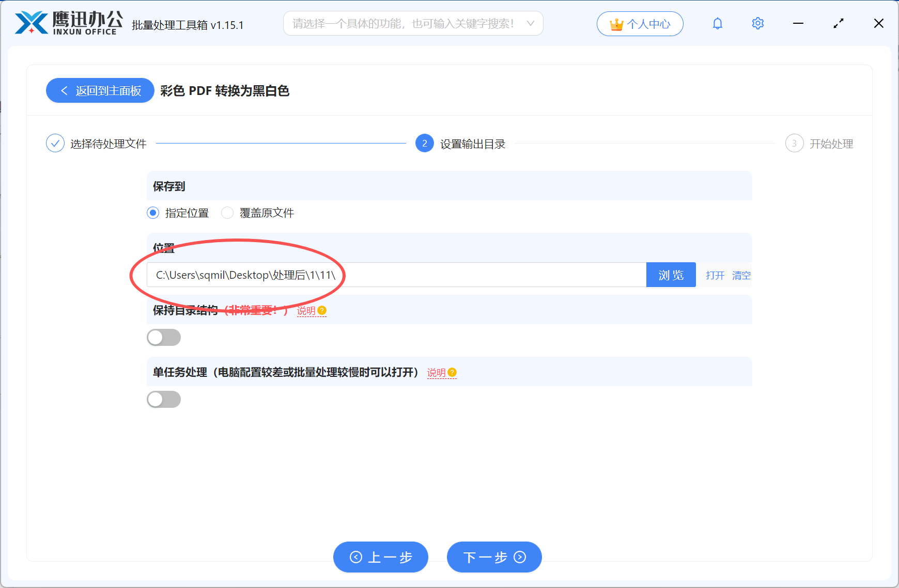
Task: Select the 覆盖原文件 radio button
Action: [227, 213]
